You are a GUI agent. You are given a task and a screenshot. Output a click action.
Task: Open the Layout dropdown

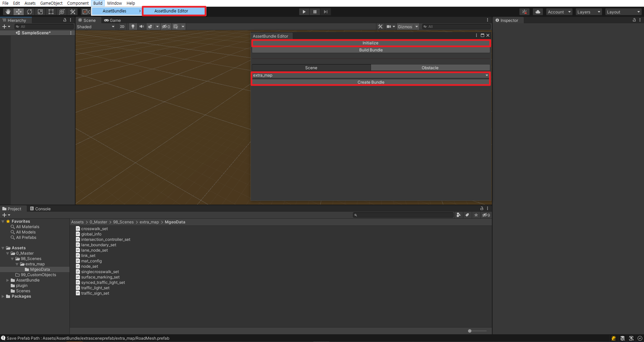click(624, 12)
